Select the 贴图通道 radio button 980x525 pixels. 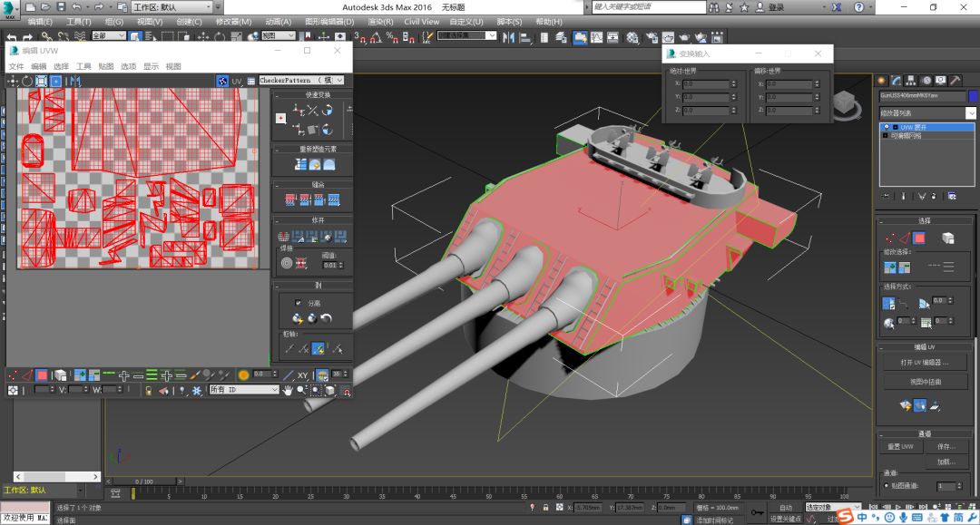[x=887, y=487]
